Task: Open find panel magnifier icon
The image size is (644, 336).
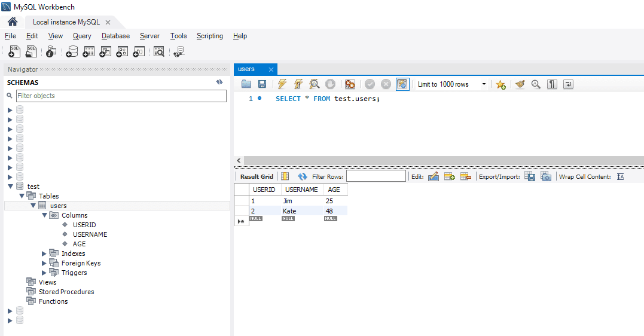Action: coord(536,84)
